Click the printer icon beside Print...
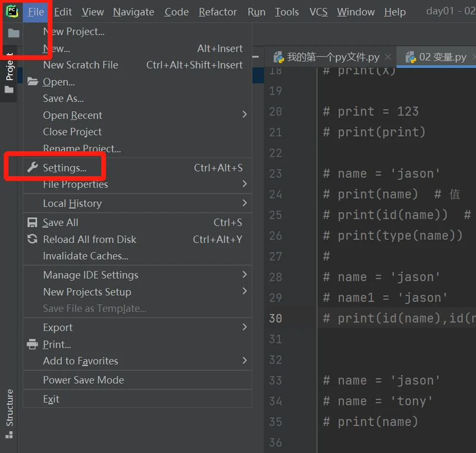The image size is (476, 453). click(32, 344)
